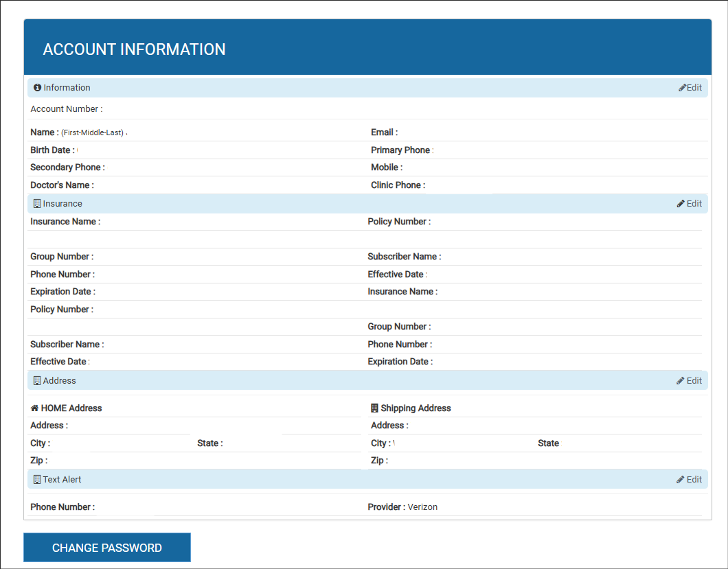Click the info icon beside Information heading
Image resolution: width=728 pixels, height=569 pixels.
coord(37,87)
